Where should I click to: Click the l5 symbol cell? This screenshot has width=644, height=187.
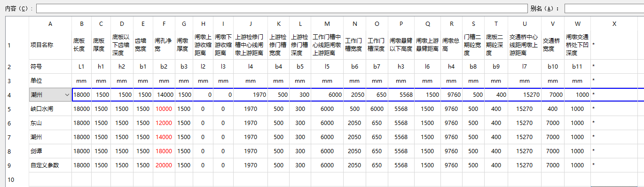[x=327, y=67]
